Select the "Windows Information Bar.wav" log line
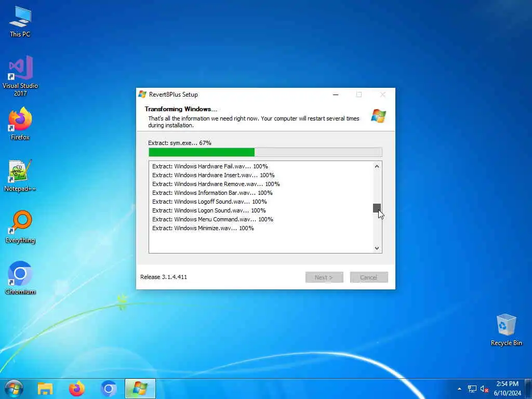The image size is (532, 399). (212, 193)
